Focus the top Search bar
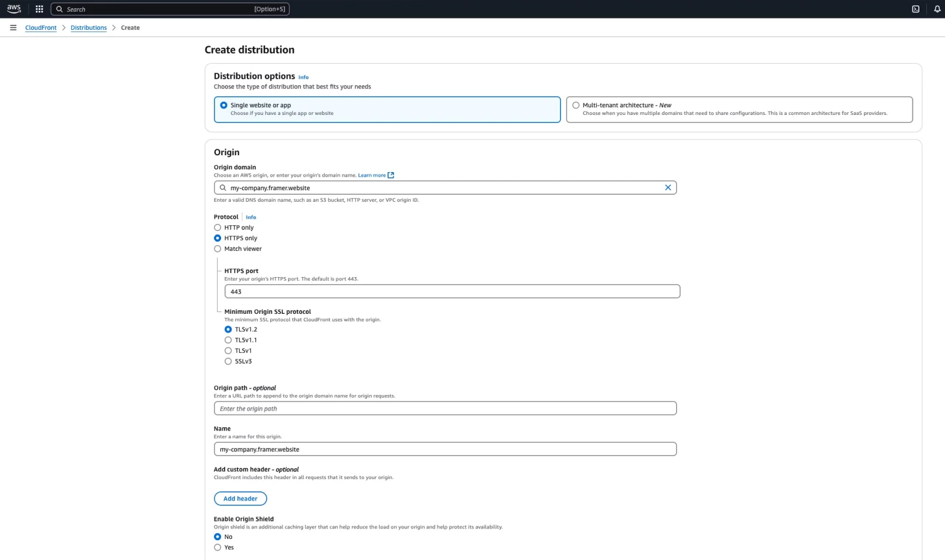The width and height of the screenshot is (945, 560). pyautogui.click(x=170, y=9)
